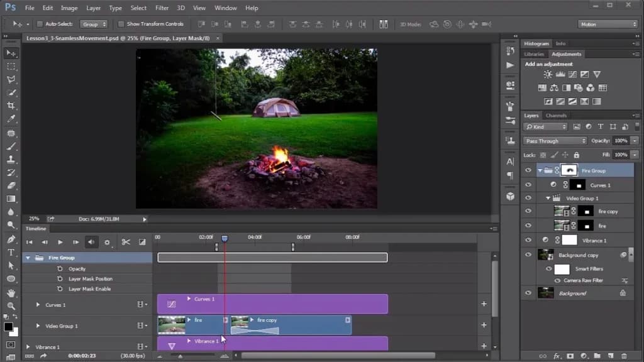The image size is (644, 362).
Task: Select the Zoom tool in toolbox
Action: point(11,306)
